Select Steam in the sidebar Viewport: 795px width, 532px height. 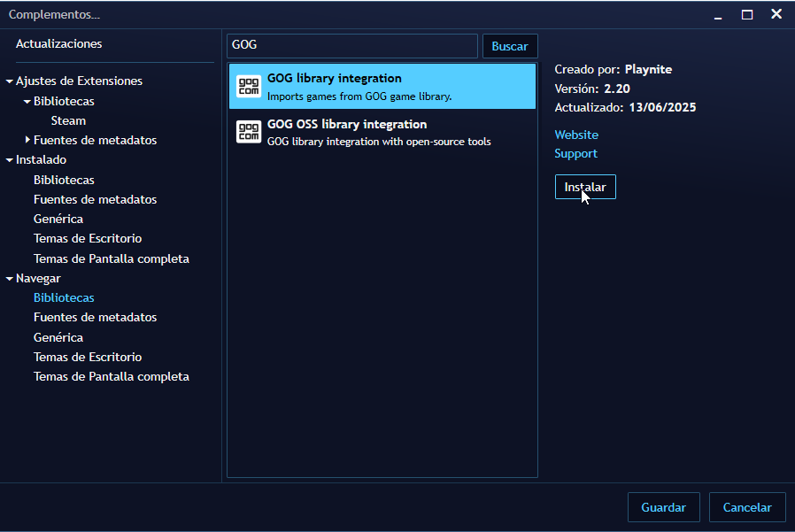68,120
